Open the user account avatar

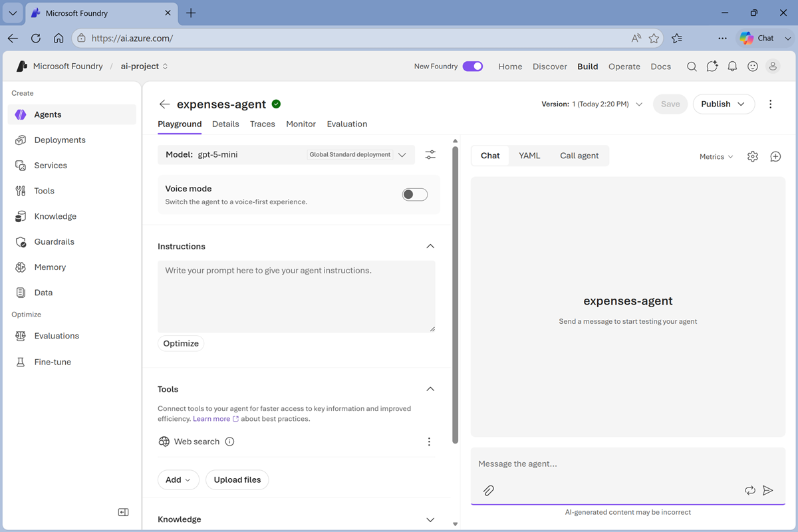point(773,66)
